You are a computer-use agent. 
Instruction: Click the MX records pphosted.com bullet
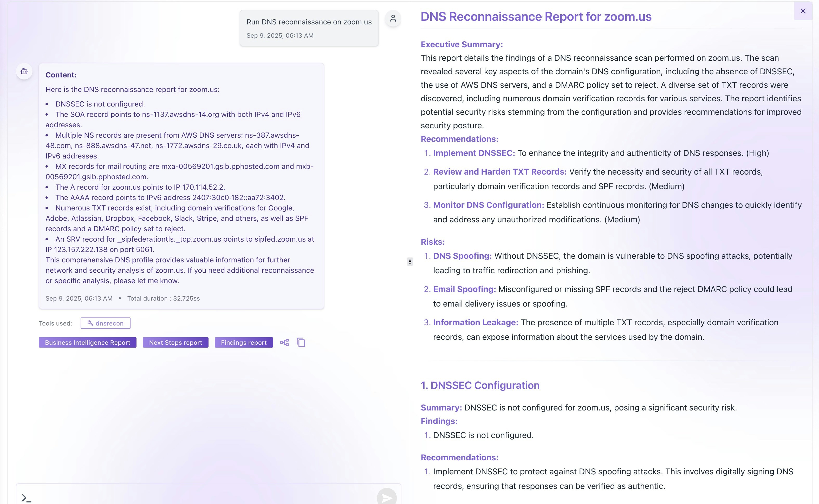tap(179, 171)
